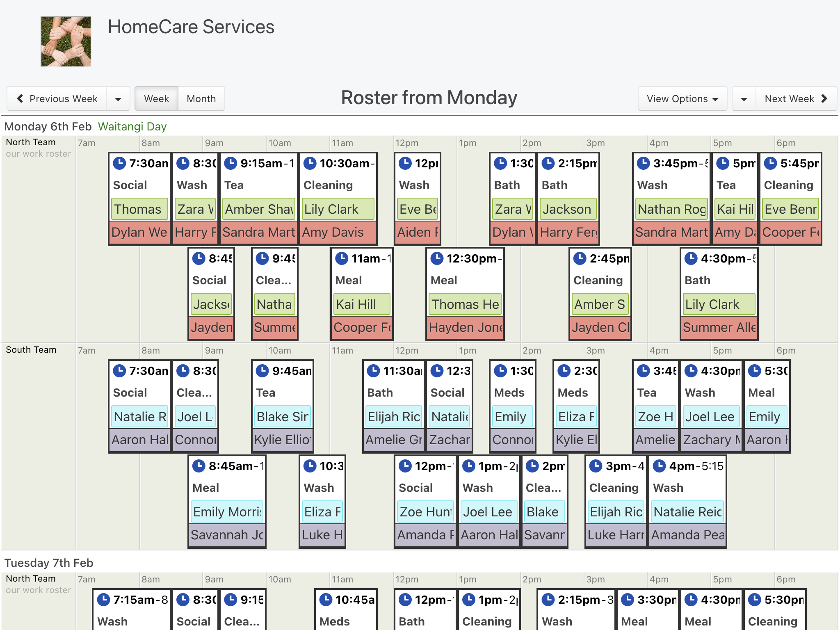Go to the Previous Week

[57, 99]
